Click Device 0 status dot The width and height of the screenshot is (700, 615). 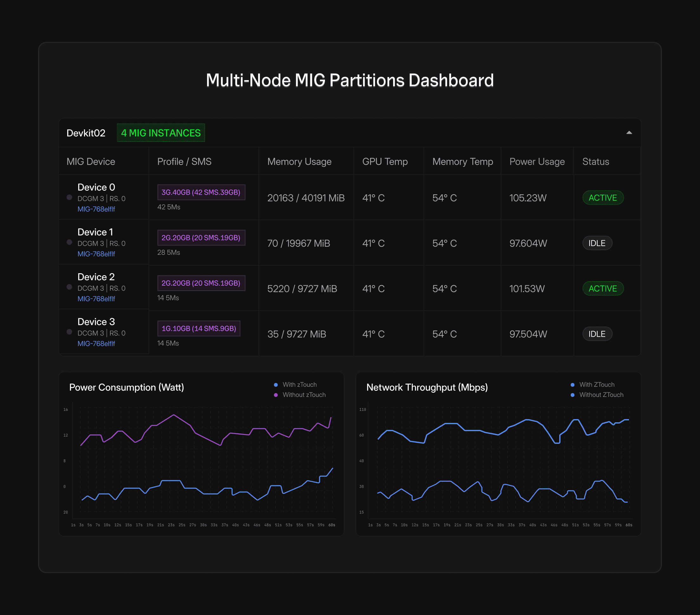pos(69,197)
